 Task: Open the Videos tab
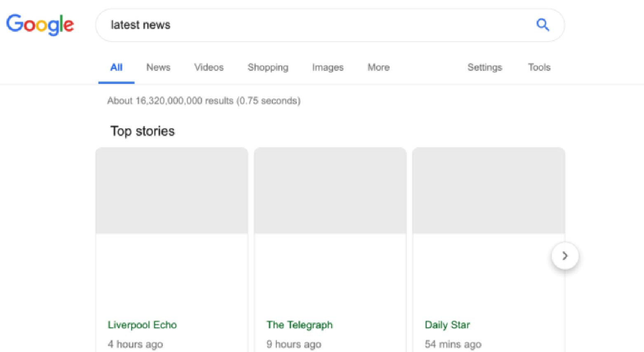tap(209, 68)
